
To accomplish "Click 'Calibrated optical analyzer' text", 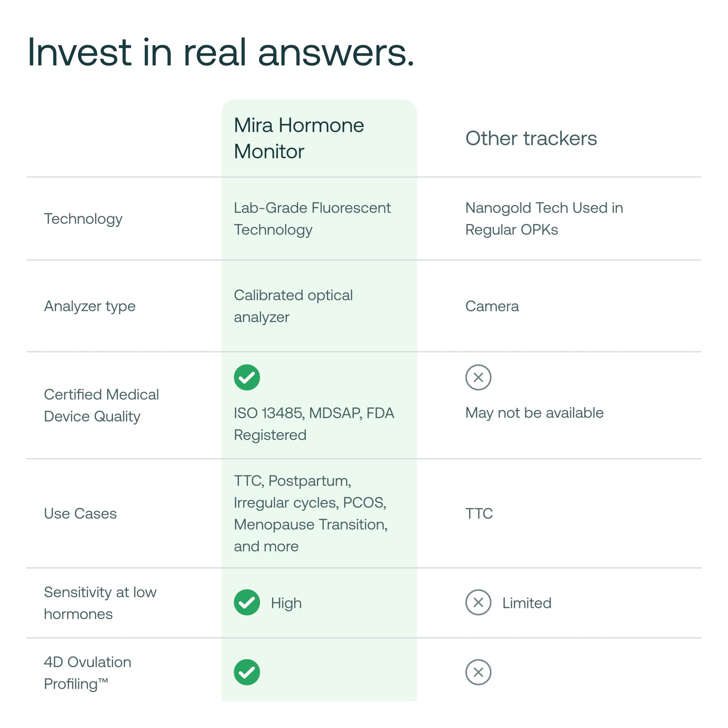I will (x=293, y=306).
